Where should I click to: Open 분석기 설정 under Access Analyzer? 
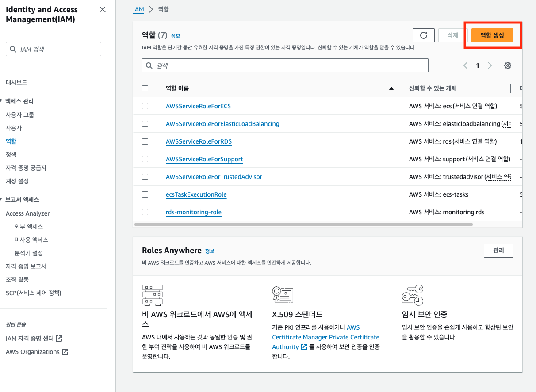[29, 253]
